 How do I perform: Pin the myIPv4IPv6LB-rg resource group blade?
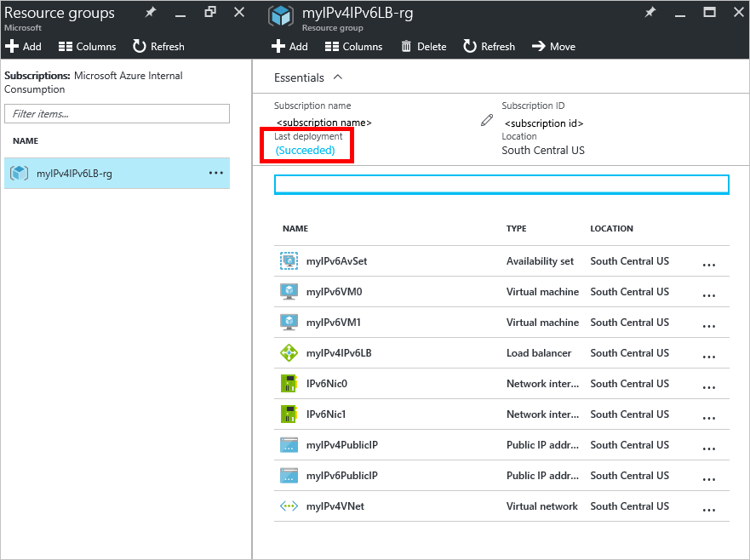coord(650,13)
